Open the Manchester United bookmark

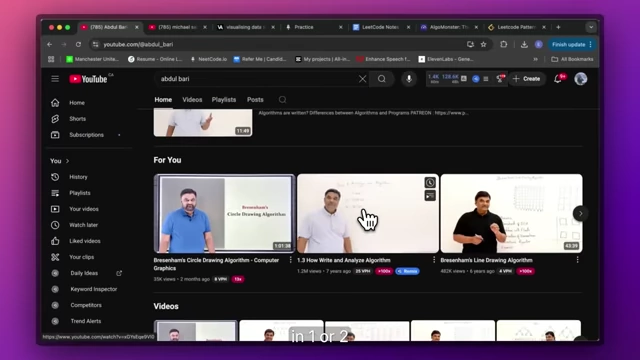point(93,59)
